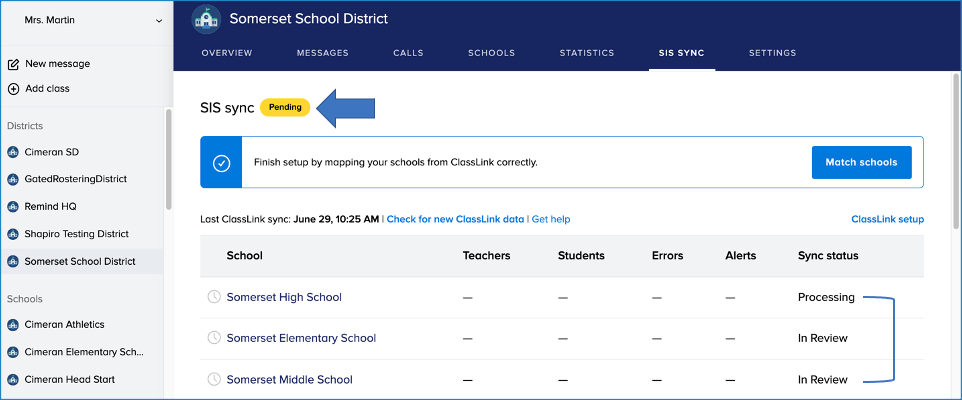Image resolution: width=962 pixels, height=400 pixels.
Task: Select Shapiro Testing District
Action: click(x=77, y=234)
